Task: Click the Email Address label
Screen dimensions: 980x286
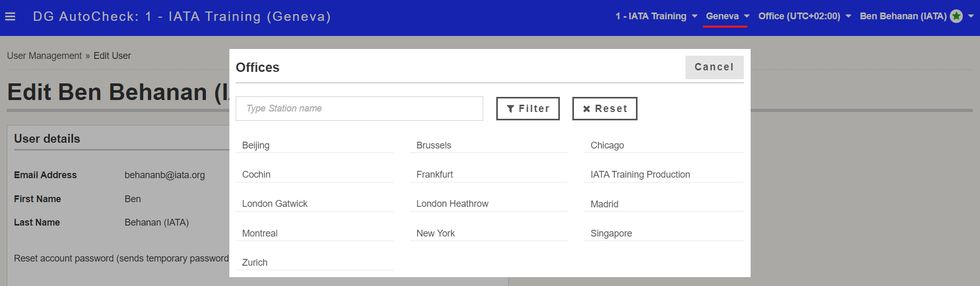Action: tap(45, 175)
